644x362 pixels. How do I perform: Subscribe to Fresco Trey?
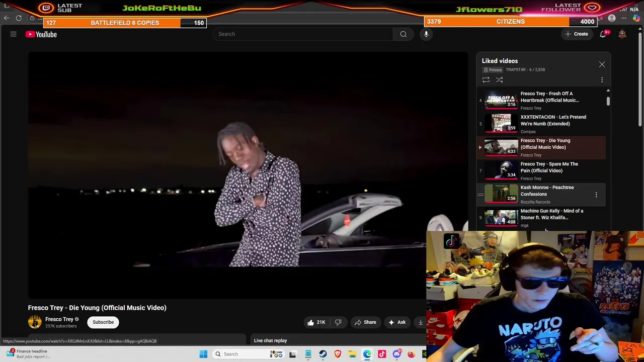(103, 322)
